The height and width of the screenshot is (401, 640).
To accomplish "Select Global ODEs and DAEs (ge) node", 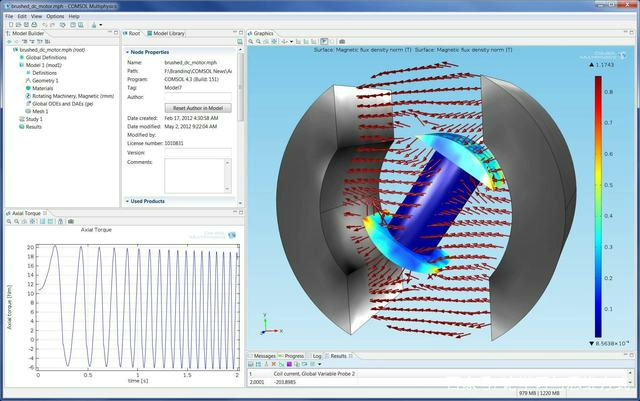I will [x=62, y=104].
